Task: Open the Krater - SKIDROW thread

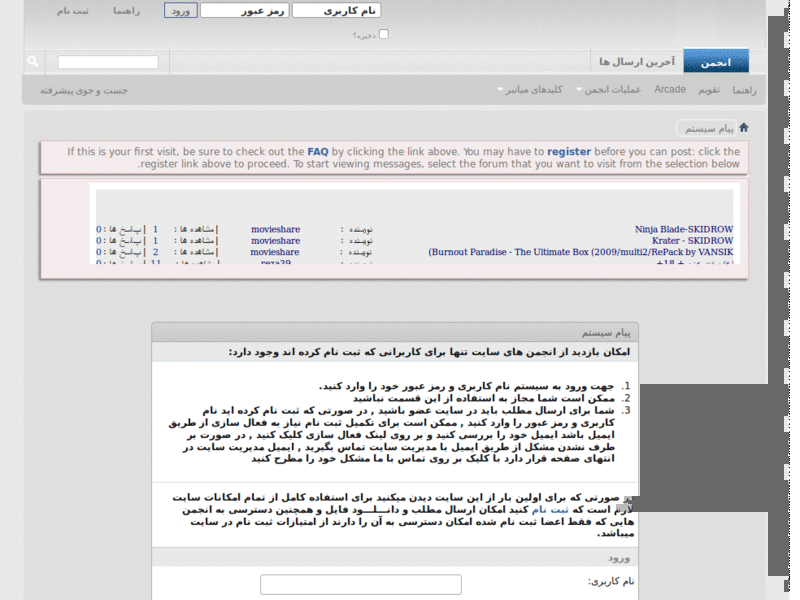Action: pyautogui.click(x=692, y=240)
